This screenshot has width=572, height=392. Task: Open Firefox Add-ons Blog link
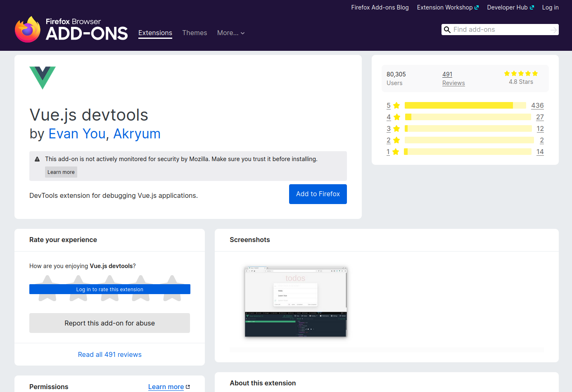coord(380,7)
